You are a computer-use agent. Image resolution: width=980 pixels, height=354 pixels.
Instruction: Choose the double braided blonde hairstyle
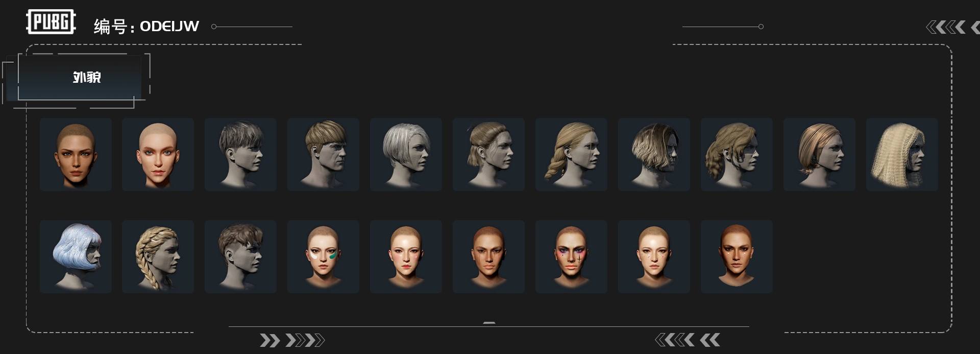[x=158, y=256]
